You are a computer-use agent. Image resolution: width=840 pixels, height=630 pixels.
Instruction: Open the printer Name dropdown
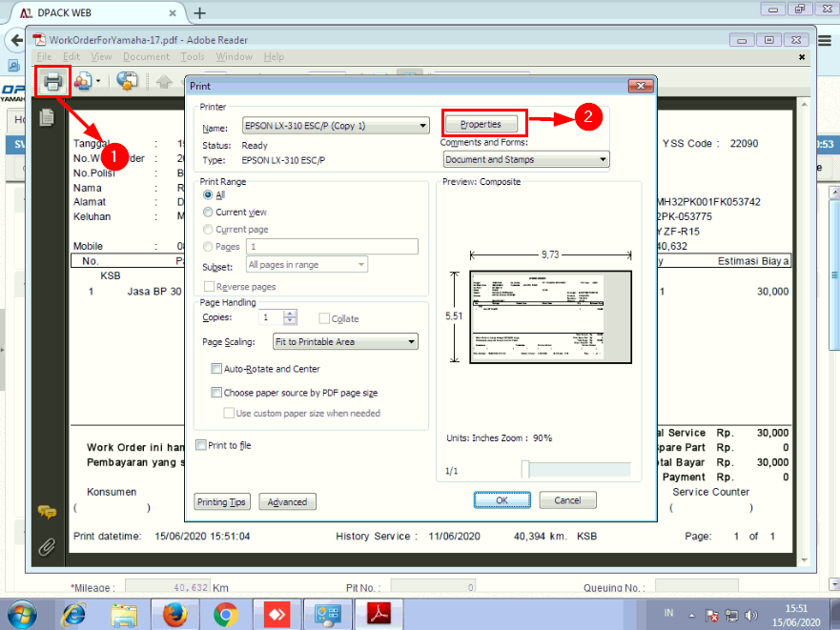pyautogui.click(x=336, y=126)
